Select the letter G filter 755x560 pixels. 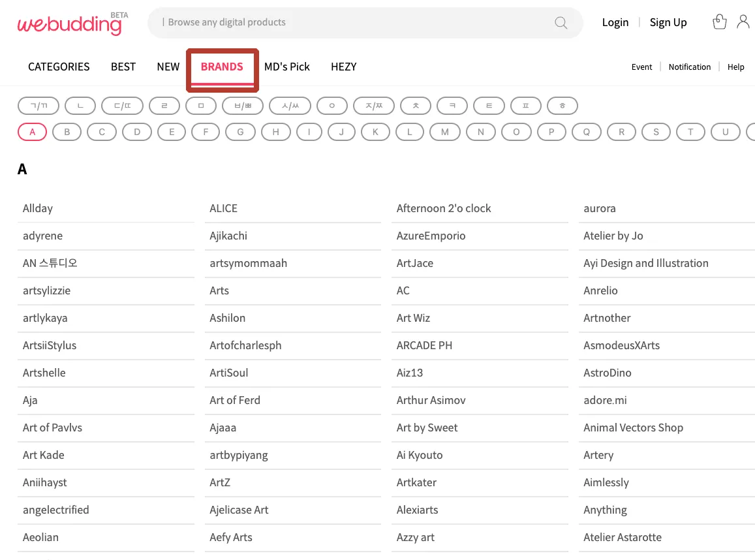pos(240,132)
